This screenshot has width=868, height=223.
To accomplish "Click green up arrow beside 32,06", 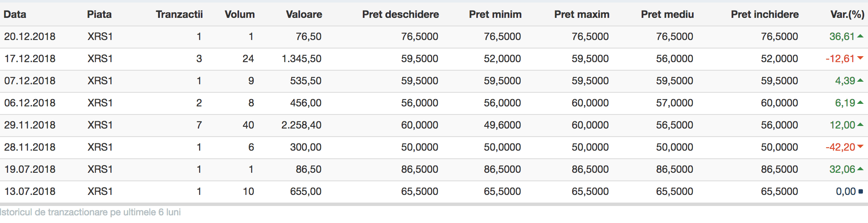I will click(x=860, y=169).
